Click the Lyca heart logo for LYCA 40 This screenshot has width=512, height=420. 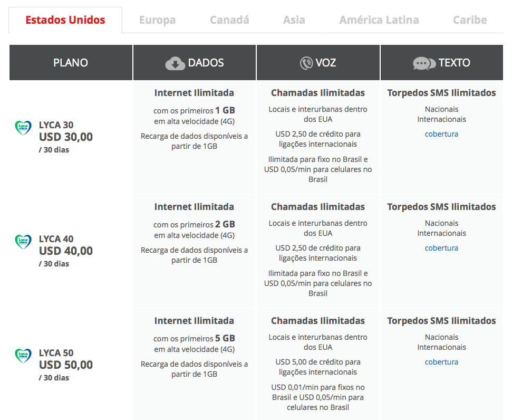click(x=23, y=242)
